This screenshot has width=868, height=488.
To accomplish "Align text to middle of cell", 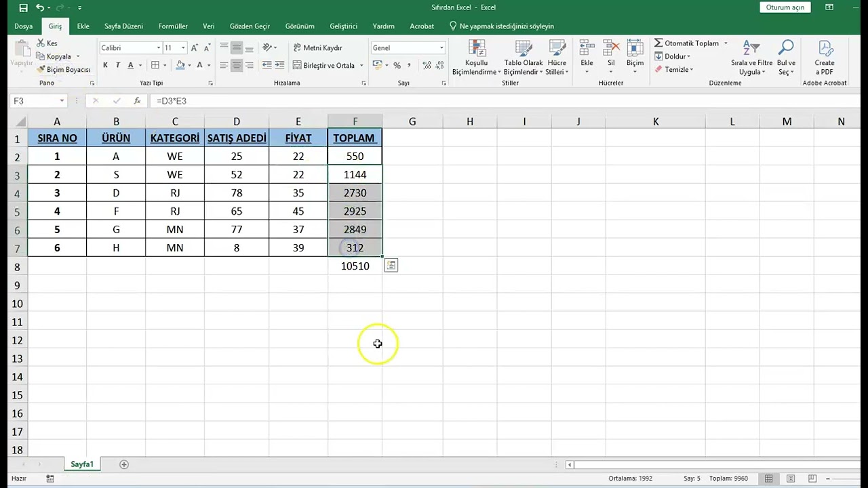I will 236,47.
